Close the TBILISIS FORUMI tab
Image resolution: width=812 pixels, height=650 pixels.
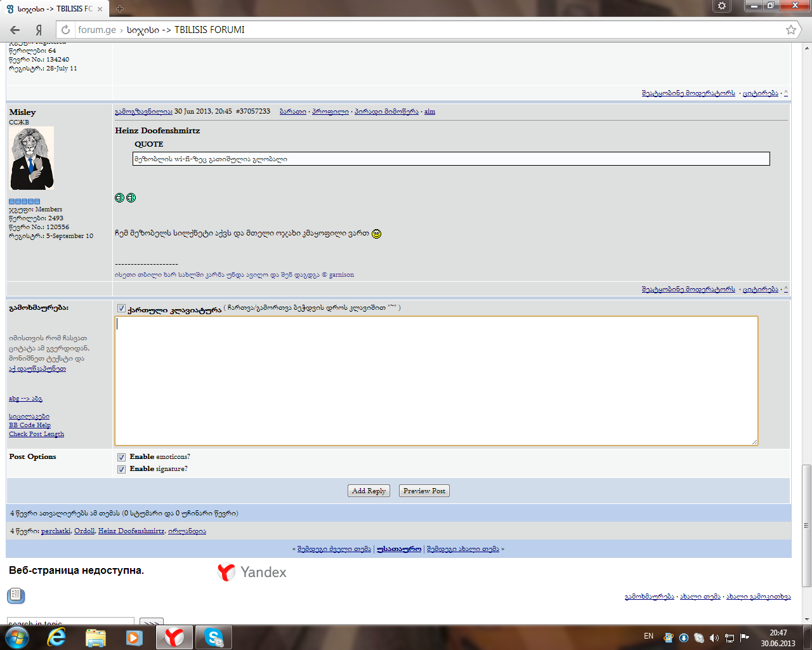100,9
